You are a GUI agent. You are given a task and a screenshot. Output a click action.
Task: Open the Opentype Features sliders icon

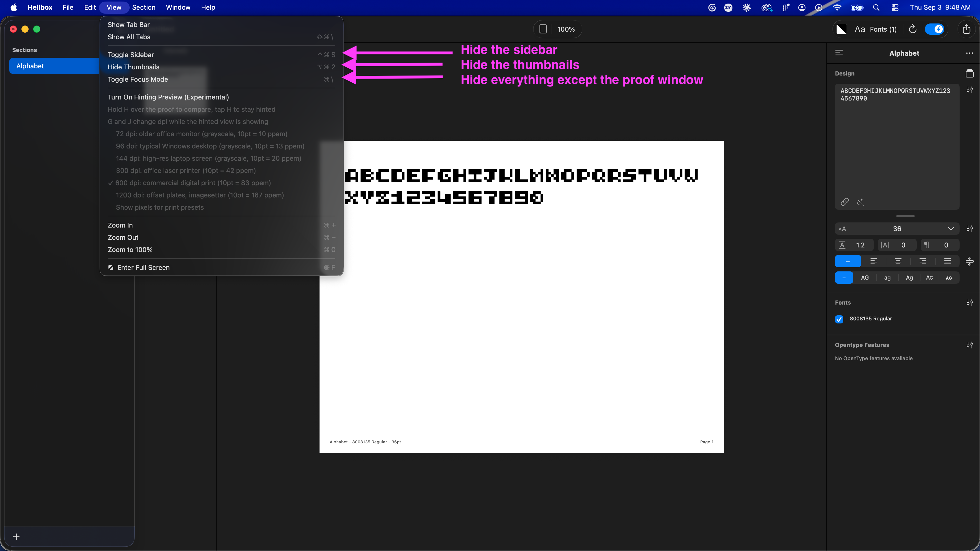(x=970, y=345)
